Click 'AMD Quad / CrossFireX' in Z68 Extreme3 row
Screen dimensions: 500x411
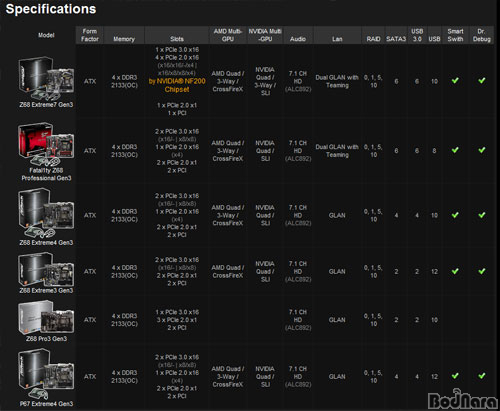point(228,272)
